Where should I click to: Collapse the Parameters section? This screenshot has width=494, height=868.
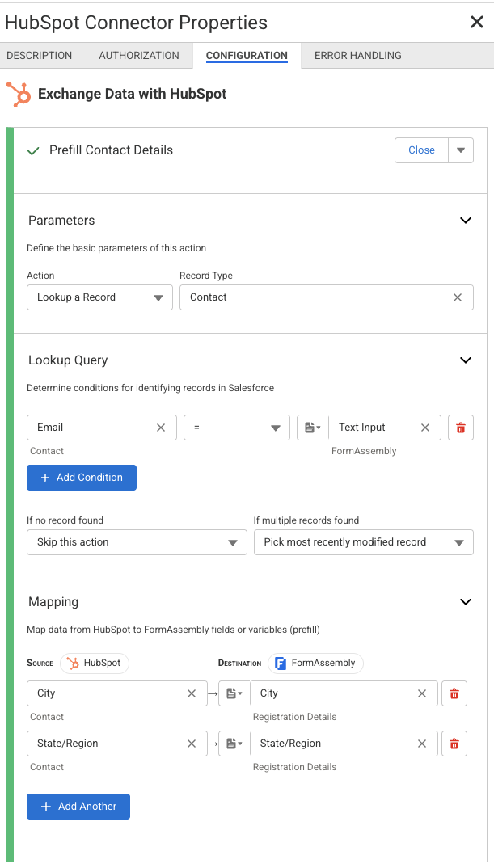pos(465,221)
